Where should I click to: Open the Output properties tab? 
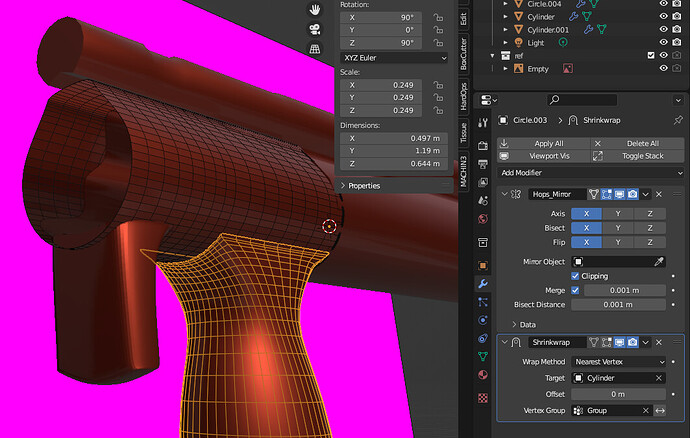(483, 164)
